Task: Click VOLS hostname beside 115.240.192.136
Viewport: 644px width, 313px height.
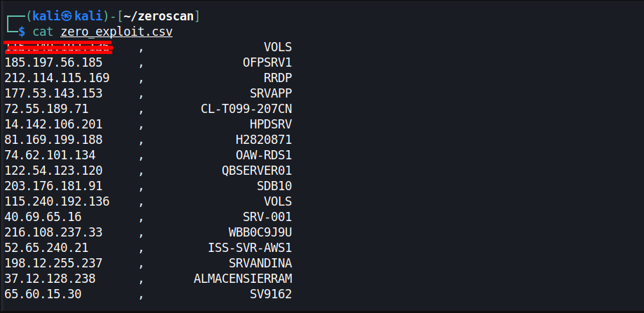Action: (278, 201)
